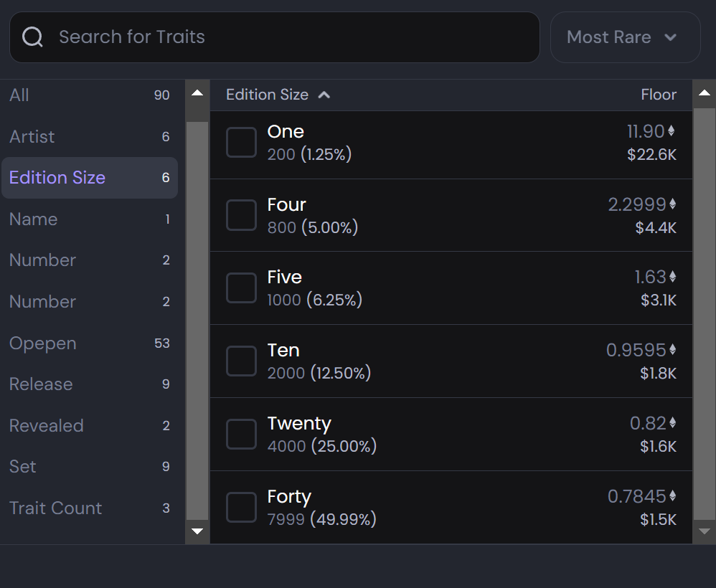Switch to the Opepen trait category
This screenshot has height=588, width=716.
pyautogui.click(x=43, y=343)
